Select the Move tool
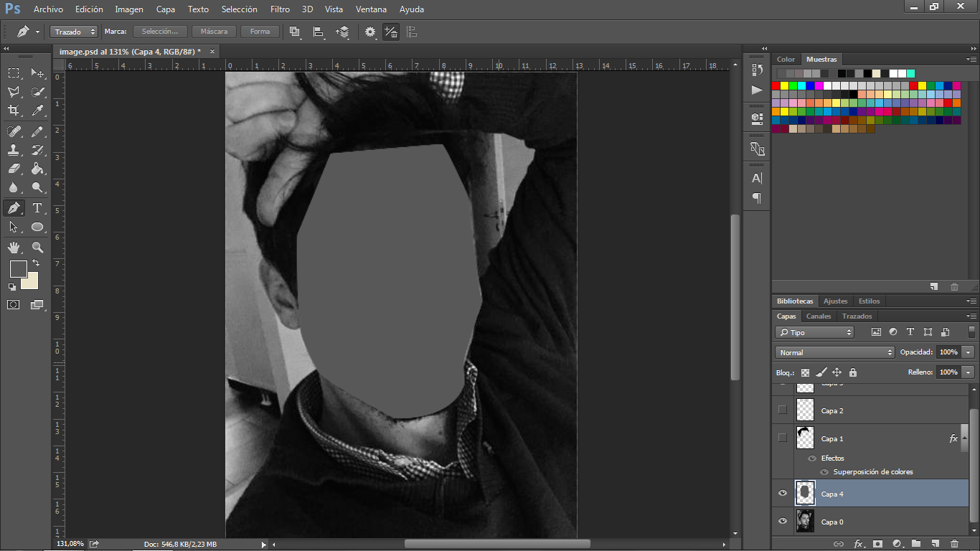The width and height of the screenshot is (980, 551). pyautogui.click(x=37, y=73)
